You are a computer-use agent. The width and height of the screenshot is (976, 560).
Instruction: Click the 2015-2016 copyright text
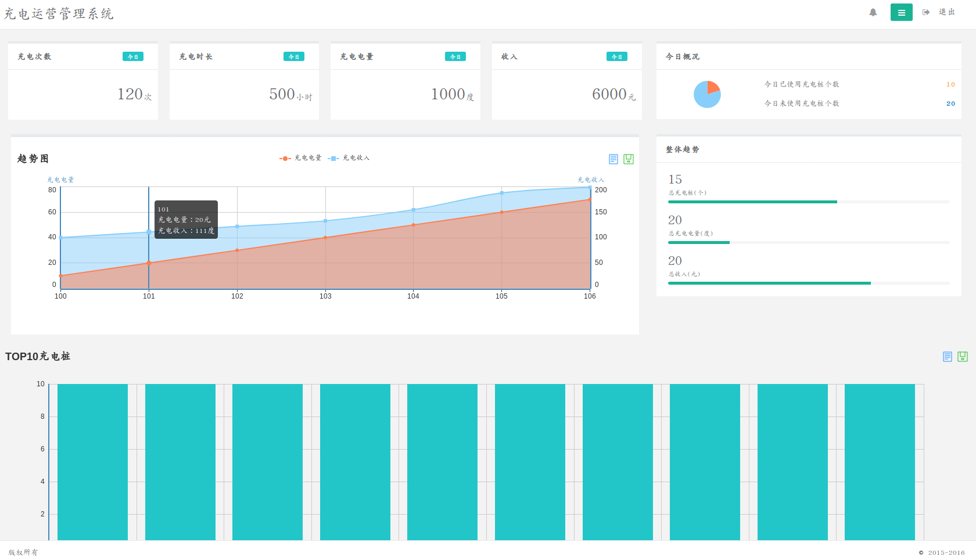(946, 552)
